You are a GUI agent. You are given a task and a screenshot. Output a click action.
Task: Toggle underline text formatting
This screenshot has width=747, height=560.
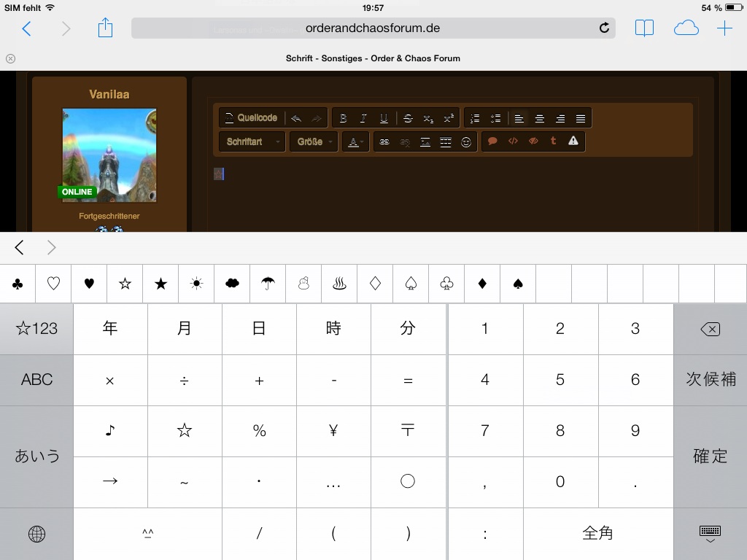point(384,118)
